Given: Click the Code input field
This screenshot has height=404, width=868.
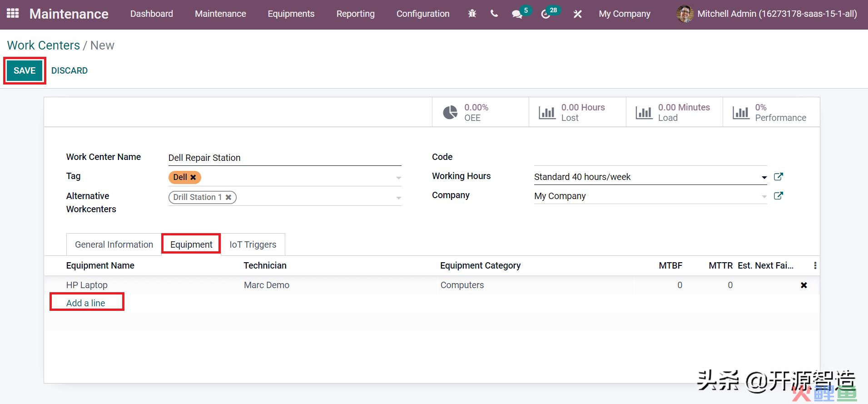Looking at the screenshot, I should (650, 158).
